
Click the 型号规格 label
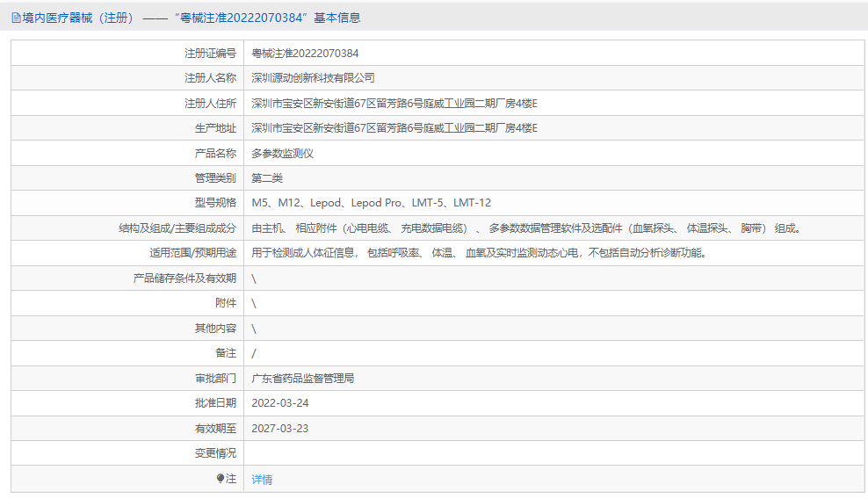[x=215, y=203]
